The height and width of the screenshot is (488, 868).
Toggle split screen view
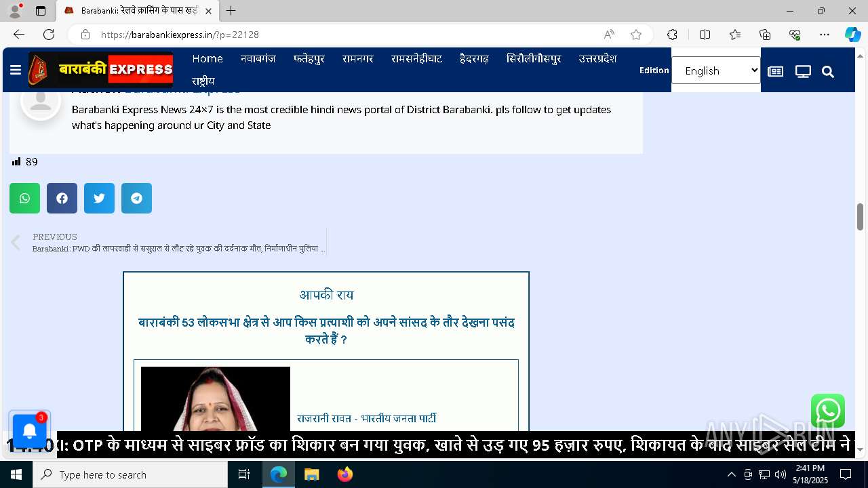[x=705, y=35]
